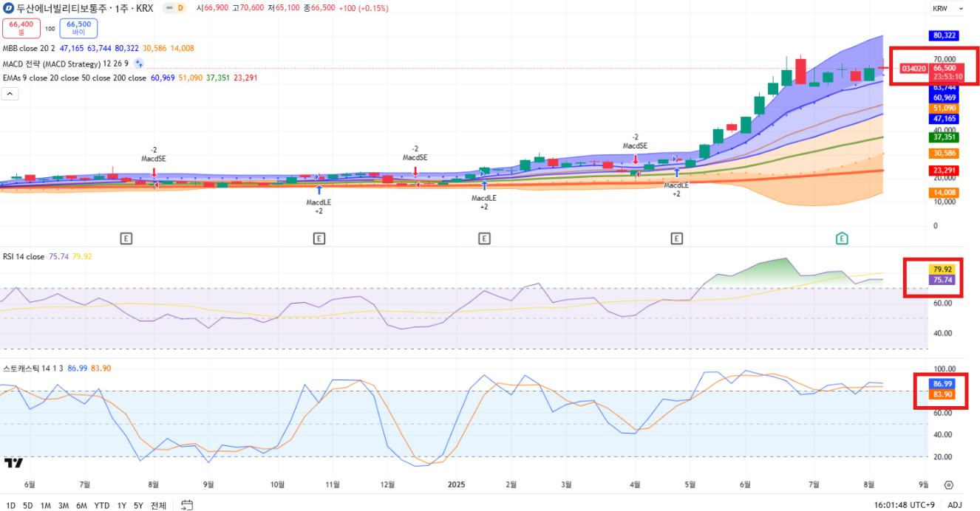Click the green 37,351 price-axis label
This screenshot has height=511, width=980.
[x=945, y=137]
